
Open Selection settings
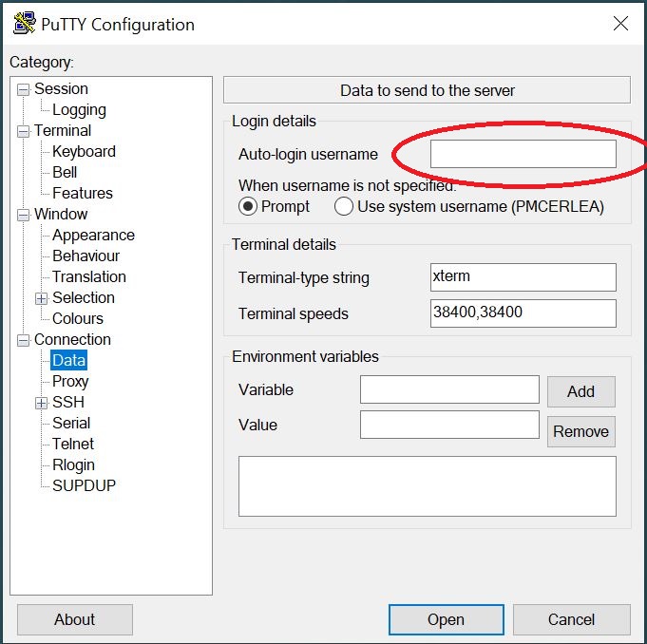[x=84, y=298]
